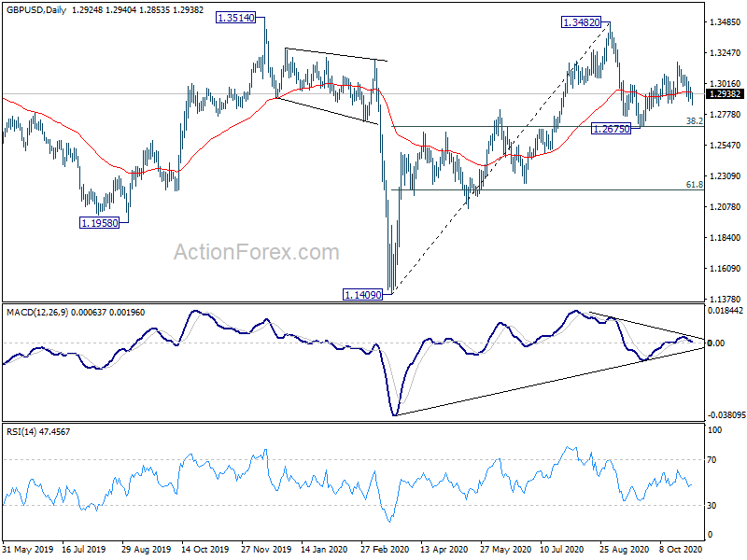Click the 38.2 Fibonacci retracement label

[x=694, y=121]
